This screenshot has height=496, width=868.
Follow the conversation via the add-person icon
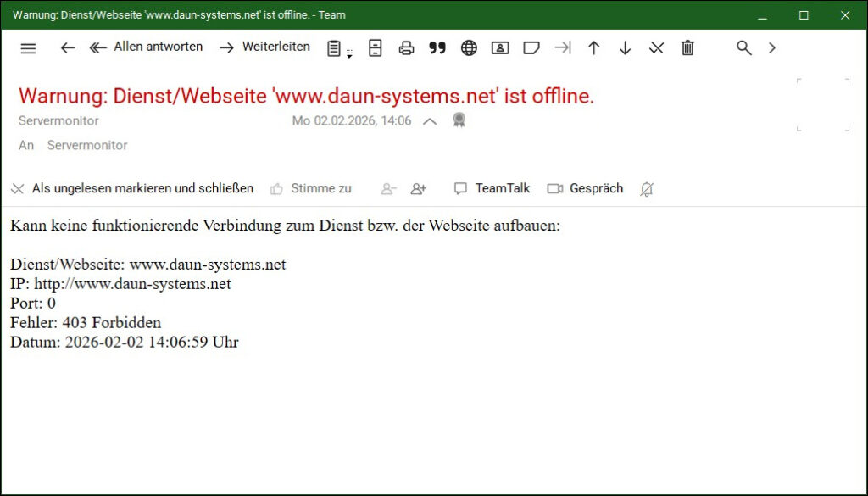(418, 188)
